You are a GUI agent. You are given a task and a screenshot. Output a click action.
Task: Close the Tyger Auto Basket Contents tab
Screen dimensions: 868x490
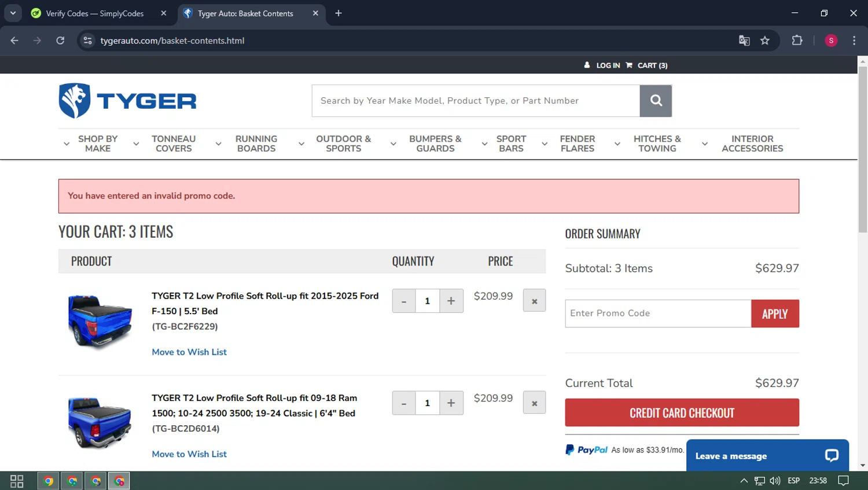[315, 13]
